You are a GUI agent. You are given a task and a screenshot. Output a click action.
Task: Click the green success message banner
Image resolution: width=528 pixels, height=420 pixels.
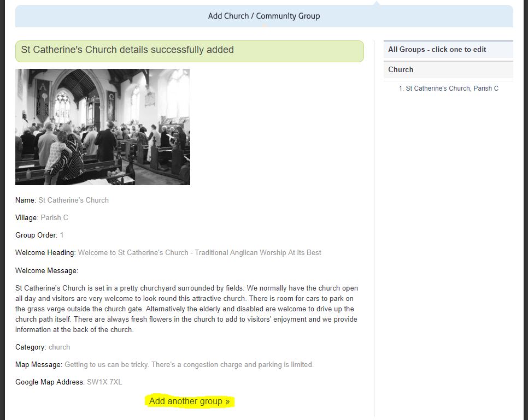click(190, 51)
